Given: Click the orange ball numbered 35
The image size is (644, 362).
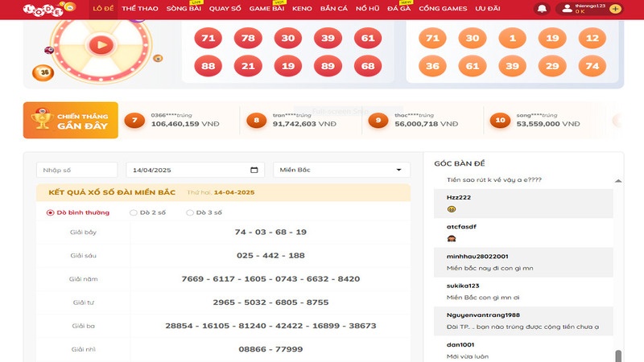Looking at the screenshot, I should 42,73.
